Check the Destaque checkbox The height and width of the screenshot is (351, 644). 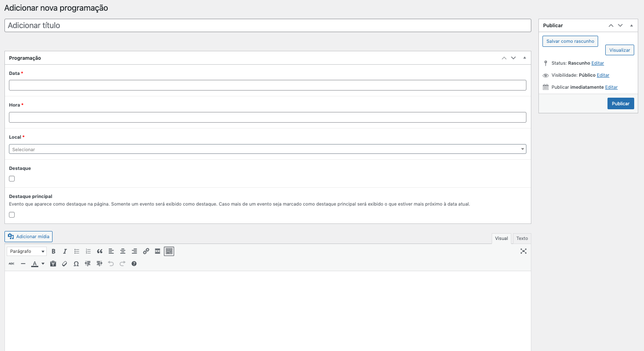coord(12,179)
